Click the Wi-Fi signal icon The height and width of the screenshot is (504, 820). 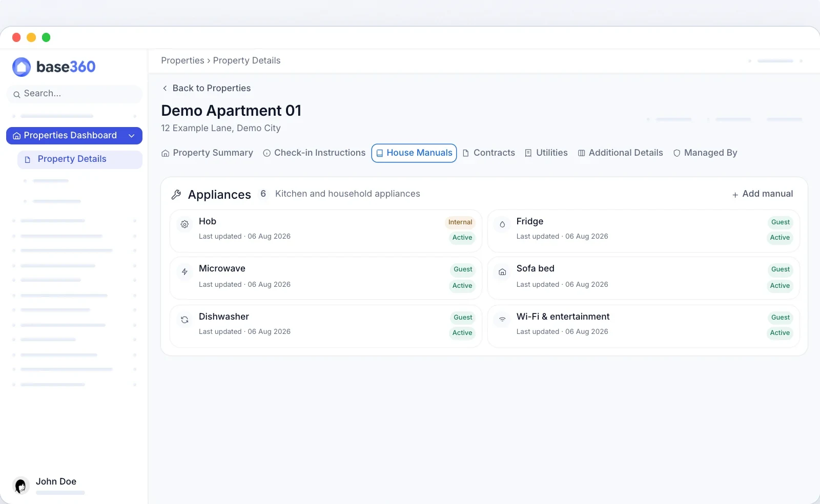pyautogui.click(x=502, y=320)
